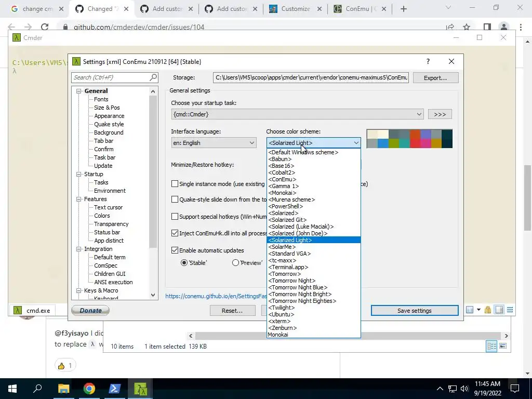Click the network icon in system tray

[x=453, y=389]
